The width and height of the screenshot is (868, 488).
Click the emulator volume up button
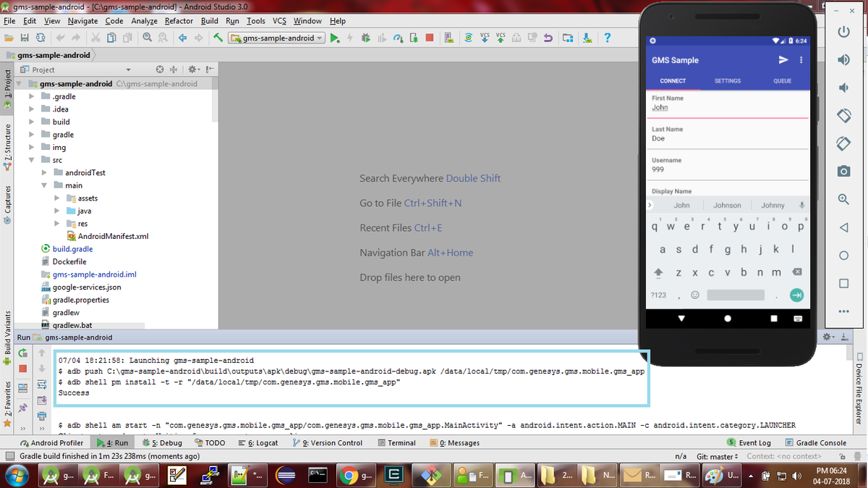(x=843, y=59)
